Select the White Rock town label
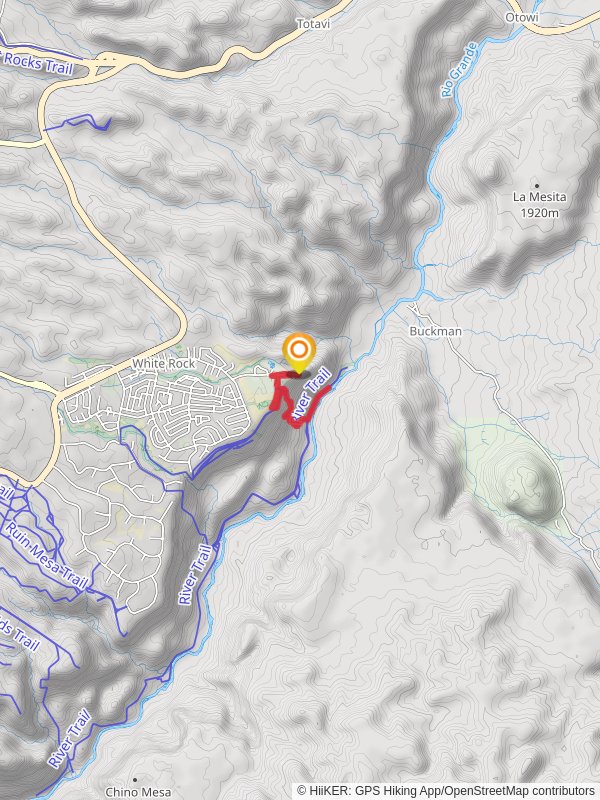The image size is (600, 800). 163,363
